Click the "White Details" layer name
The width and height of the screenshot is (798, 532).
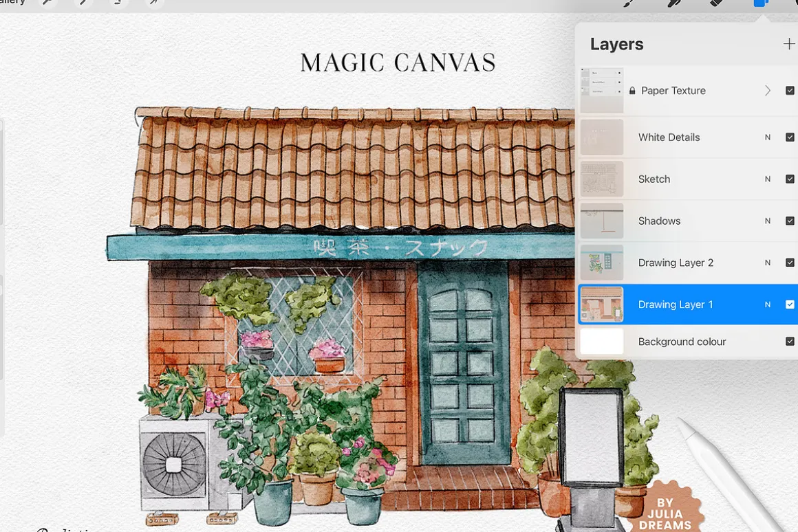click(x=669, y=137)
